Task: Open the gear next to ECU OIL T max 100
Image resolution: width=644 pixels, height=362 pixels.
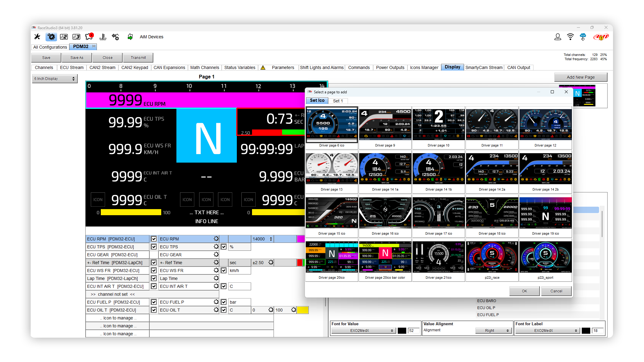Action: (x=294, y=310)
